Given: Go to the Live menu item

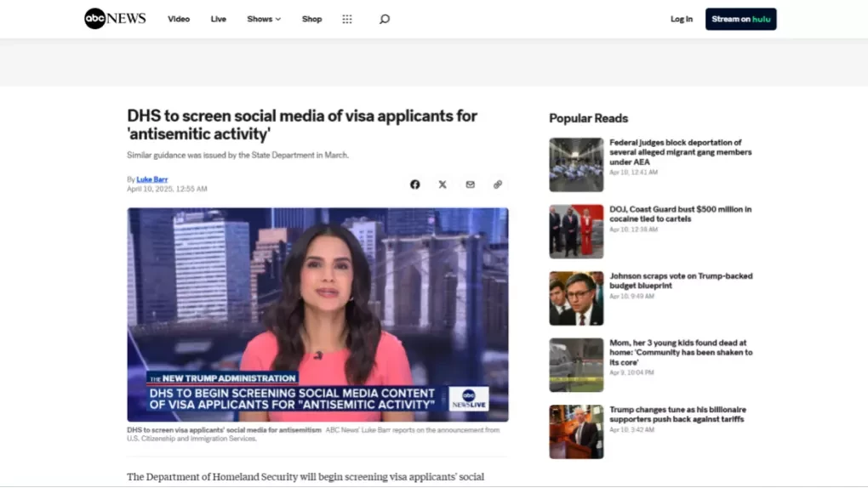Looking at the screenshot, I should click(218, 19).
